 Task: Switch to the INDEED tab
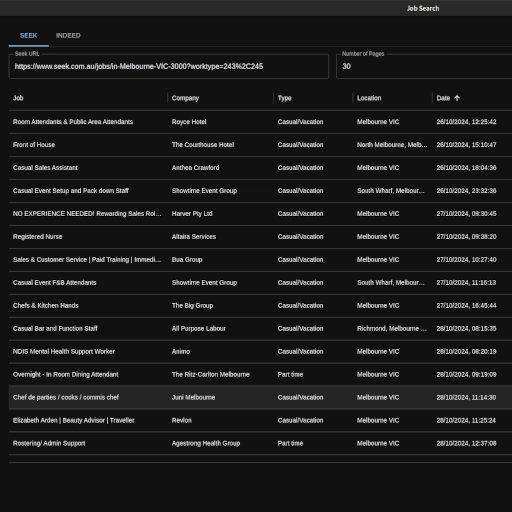click(x=68, y=36)
